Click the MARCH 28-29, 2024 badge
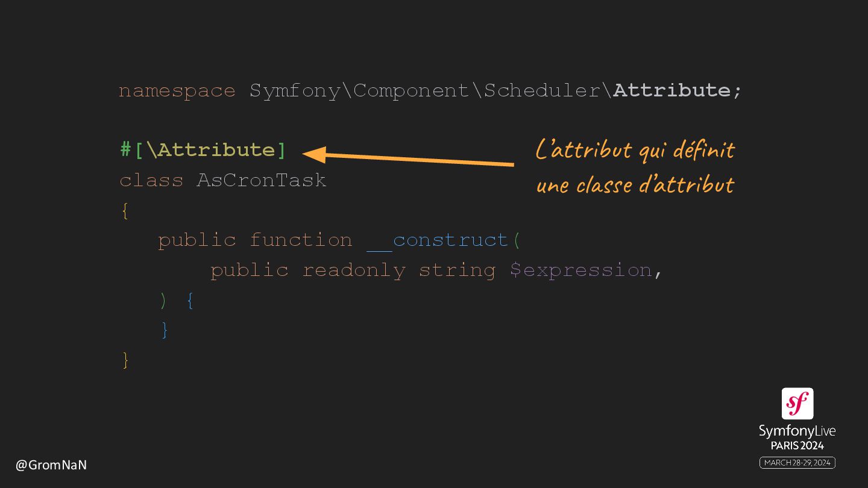868x488 pixels. [797, 463]
